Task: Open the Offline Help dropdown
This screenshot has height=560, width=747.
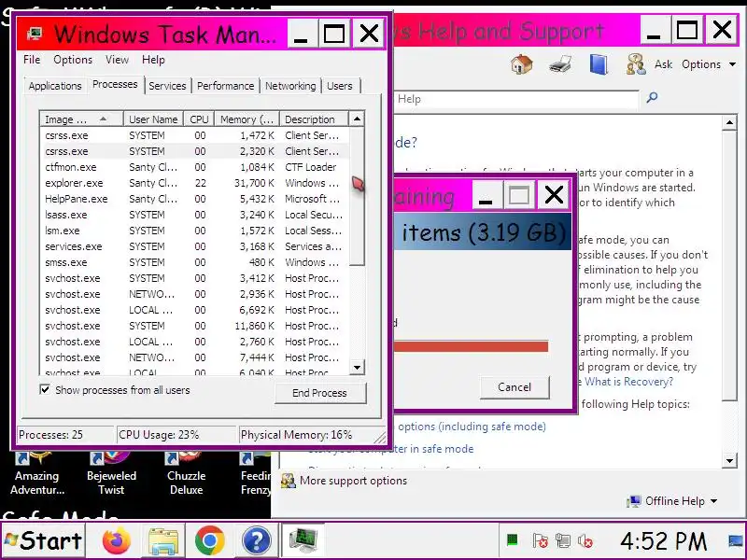Action: click(672, 501)
